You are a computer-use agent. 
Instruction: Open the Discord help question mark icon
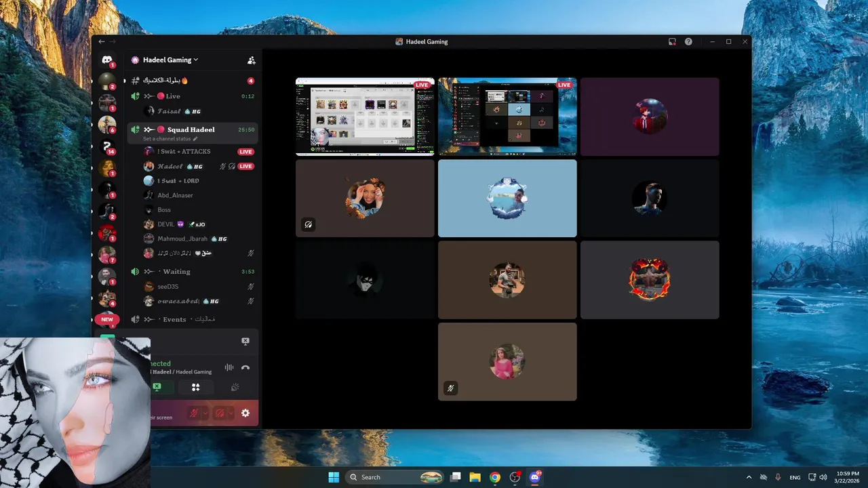pyautogui.click(x=688, y=41)
